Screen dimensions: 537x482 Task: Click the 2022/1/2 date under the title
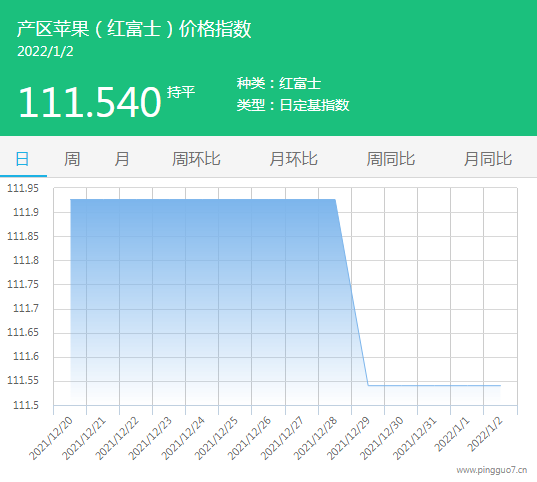(x=45, y=52)
